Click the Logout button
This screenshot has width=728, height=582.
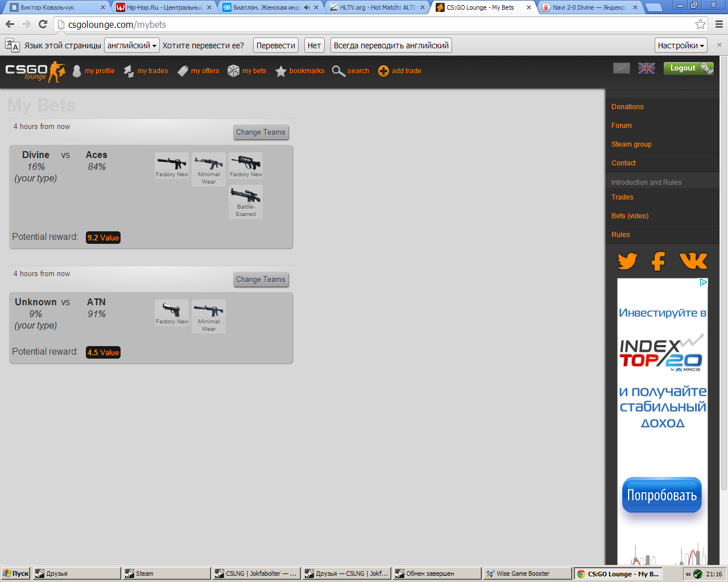coord(688,68)
